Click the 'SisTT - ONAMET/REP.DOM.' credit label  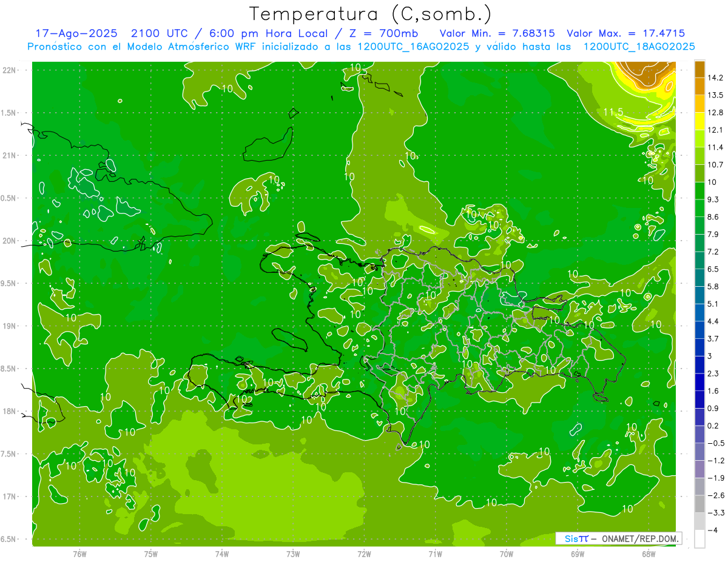[x=619, y=538]
